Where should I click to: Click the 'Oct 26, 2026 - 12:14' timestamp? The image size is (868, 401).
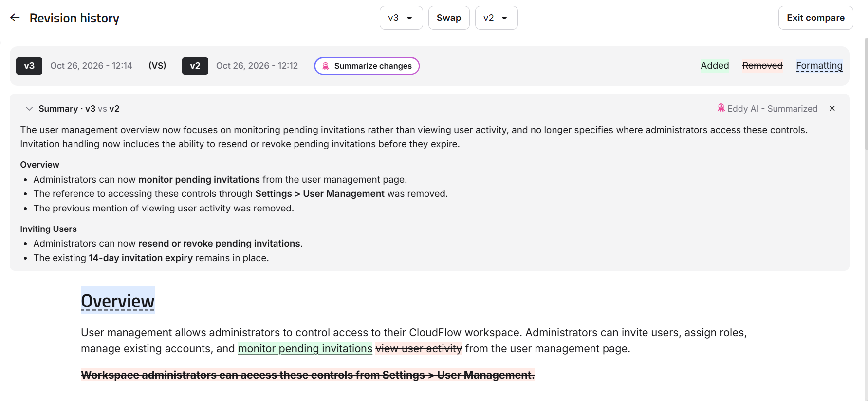pos(92,66)
